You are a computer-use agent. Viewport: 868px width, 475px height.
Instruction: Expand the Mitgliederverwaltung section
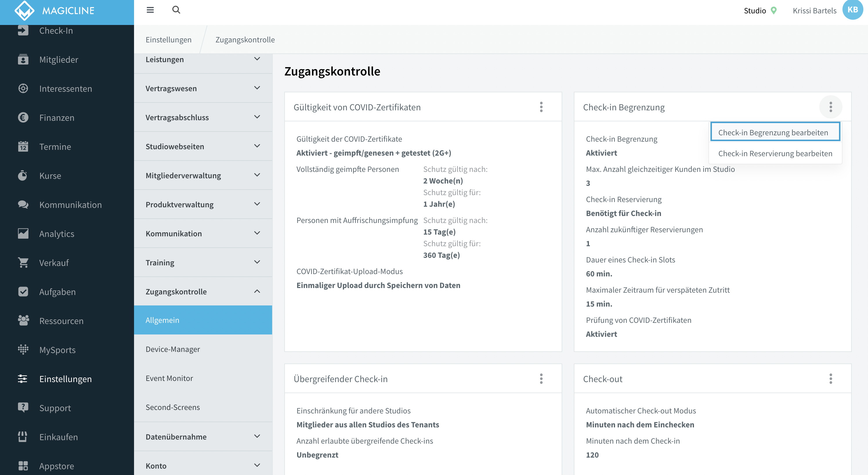(203, 175)
